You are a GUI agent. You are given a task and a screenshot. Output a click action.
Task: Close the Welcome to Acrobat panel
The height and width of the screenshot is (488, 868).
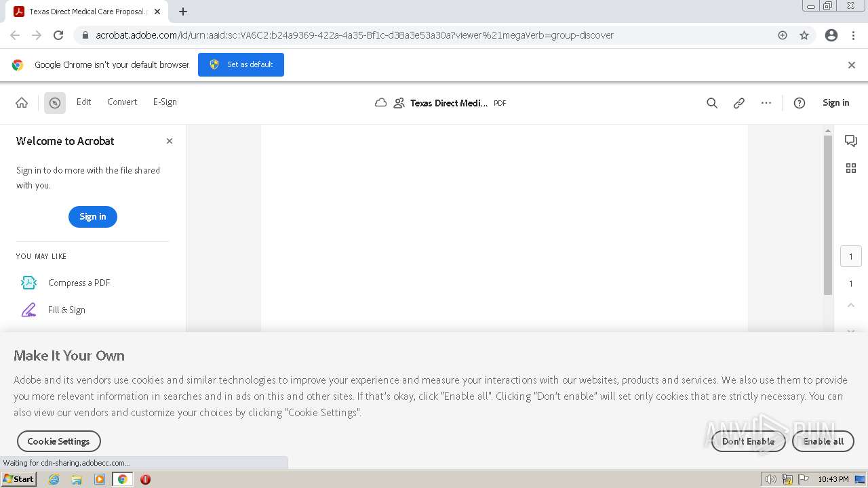click(170, 141)
